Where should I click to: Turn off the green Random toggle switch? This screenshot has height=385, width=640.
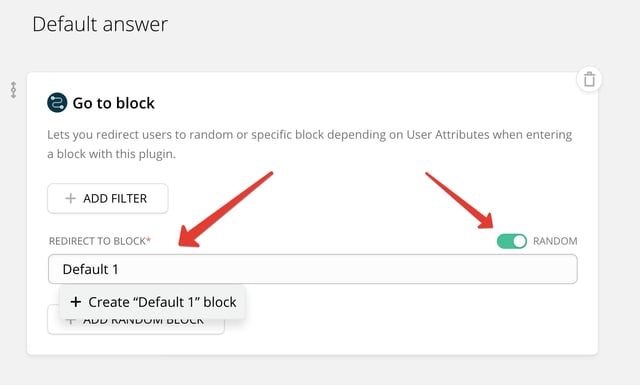coord(512,241)
